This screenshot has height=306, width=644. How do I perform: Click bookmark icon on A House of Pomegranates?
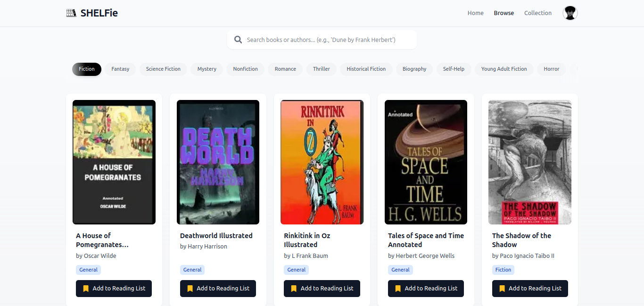pyautogui.click(x=86, y=289)
